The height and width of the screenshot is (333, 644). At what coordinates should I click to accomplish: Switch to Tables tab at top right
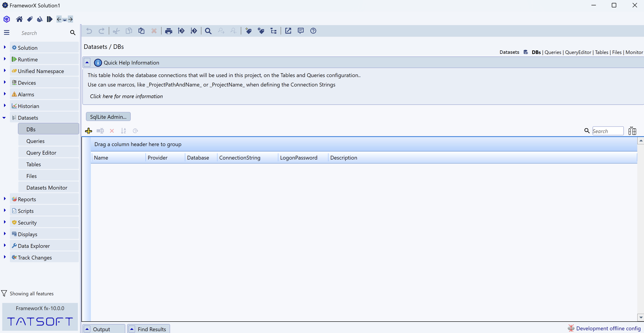click(x=601, y=52)
